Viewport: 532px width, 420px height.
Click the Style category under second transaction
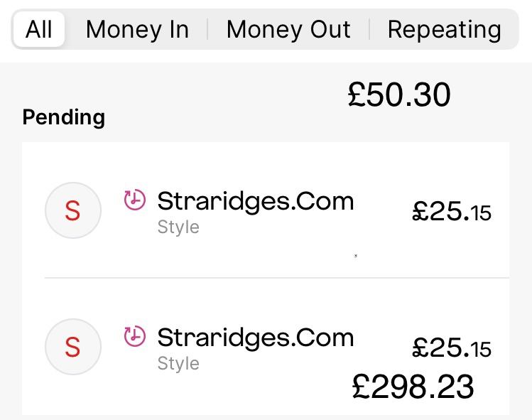pos(178,364)
